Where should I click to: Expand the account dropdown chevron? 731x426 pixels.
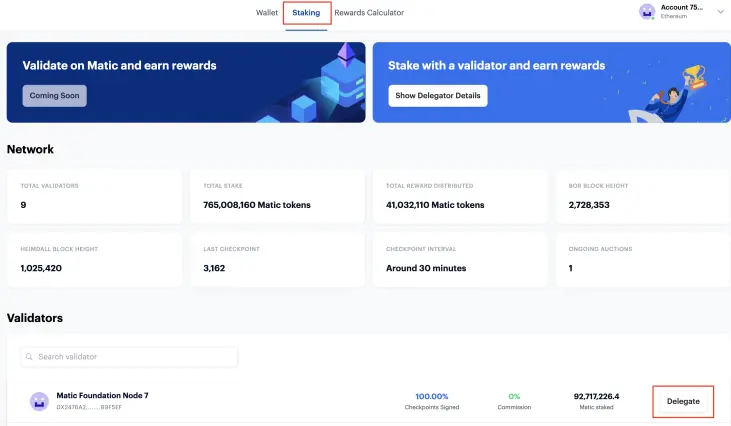(720, 12)
